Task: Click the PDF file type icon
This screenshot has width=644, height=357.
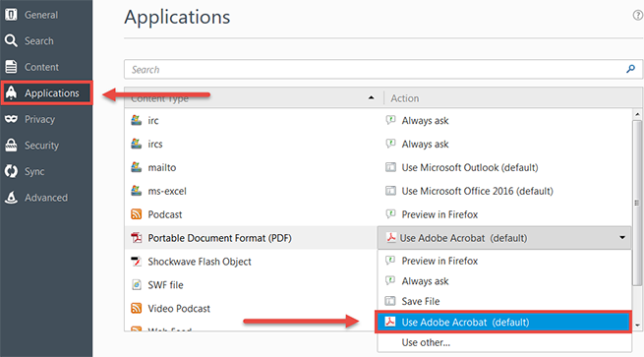Action: click(137, 237)
